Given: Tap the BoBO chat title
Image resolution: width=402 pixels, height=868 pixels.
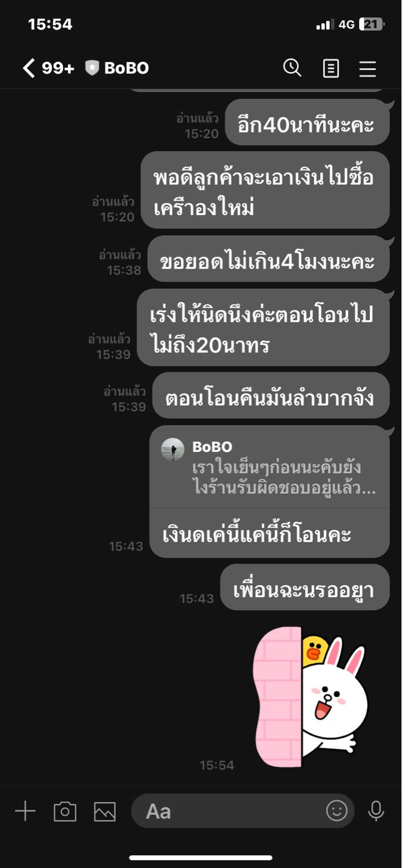Looking at the screenshot, I should click(126, 68).
